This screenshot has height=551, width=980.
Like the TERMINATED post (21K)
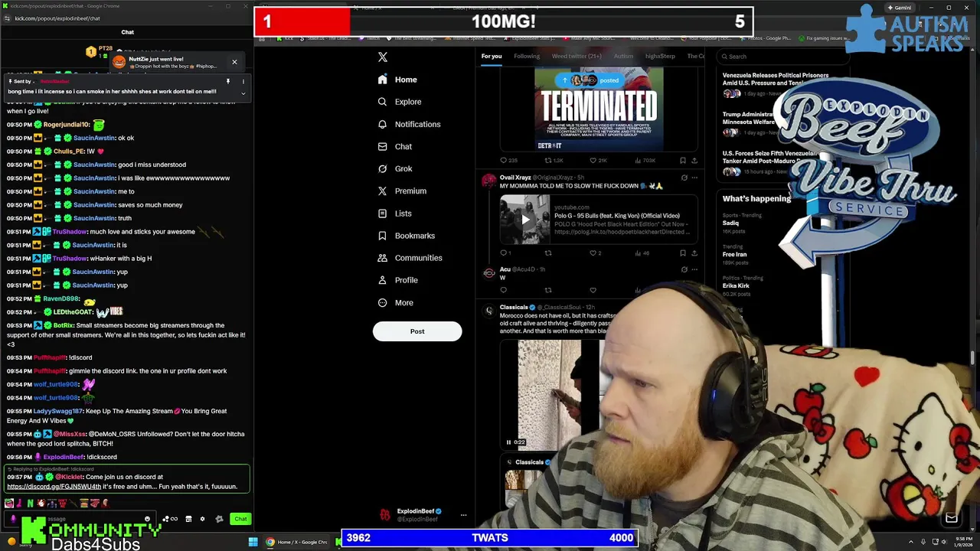point(598,161)
